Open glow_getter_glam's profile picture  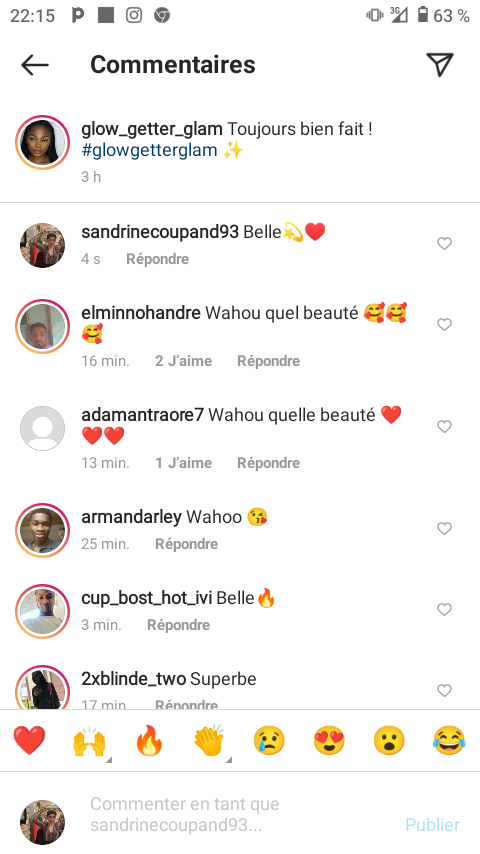click(x=42, y=142)
